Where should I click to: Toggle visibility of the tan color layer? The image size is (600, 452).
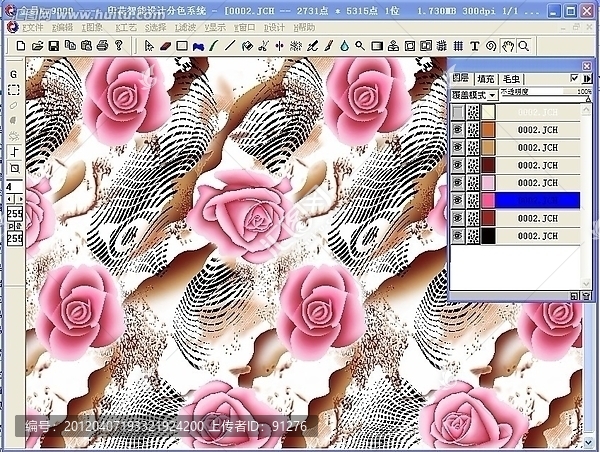point(458,147)
